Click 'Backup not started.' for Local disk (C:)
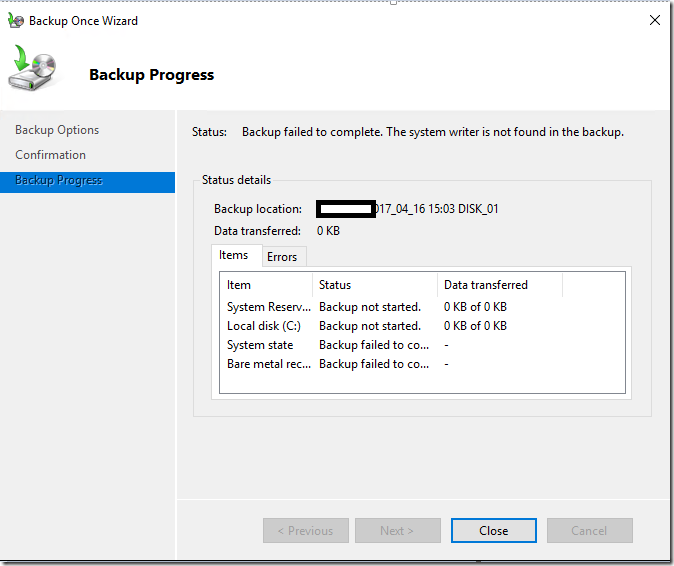The height and width of the screenshot is (566, 674). (x=370, y=326)
